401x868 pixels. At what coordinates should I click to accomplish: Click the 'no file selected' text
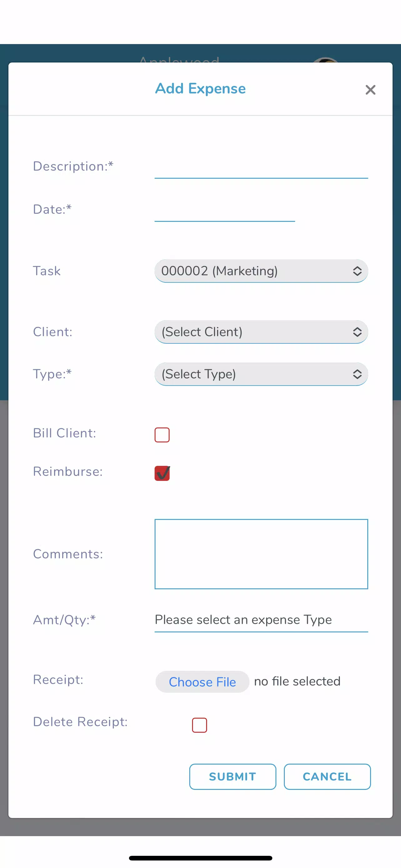pyautogui.click(x=297, y=681)
